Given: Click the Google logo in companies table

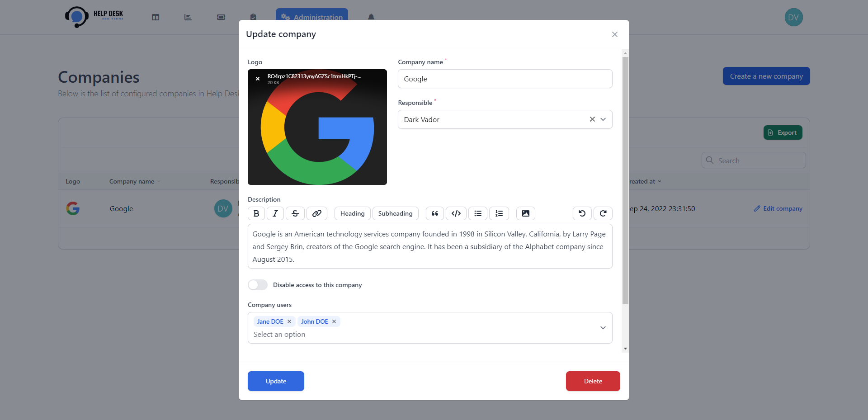Looking at the screenshot, I should tap(73, 208).
